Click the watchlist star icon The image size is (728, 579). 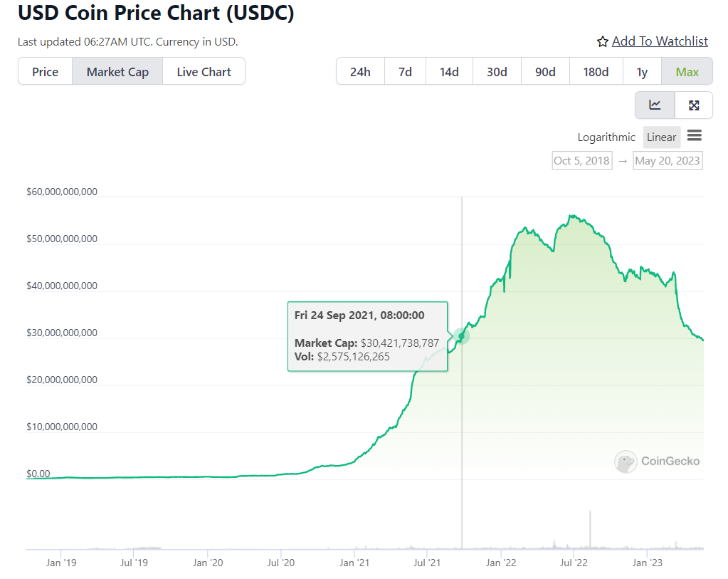tap(603, 42)
